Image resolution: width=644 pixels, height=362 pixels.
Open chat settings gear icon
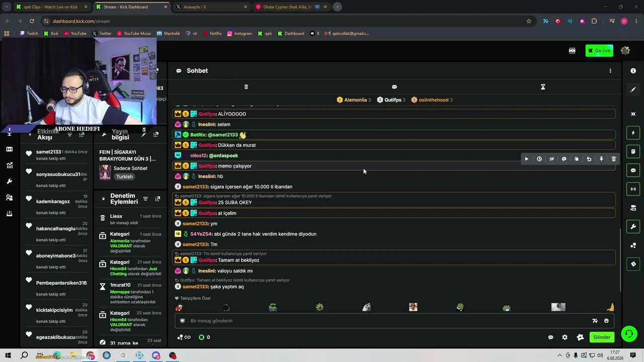tap(565, 337)
